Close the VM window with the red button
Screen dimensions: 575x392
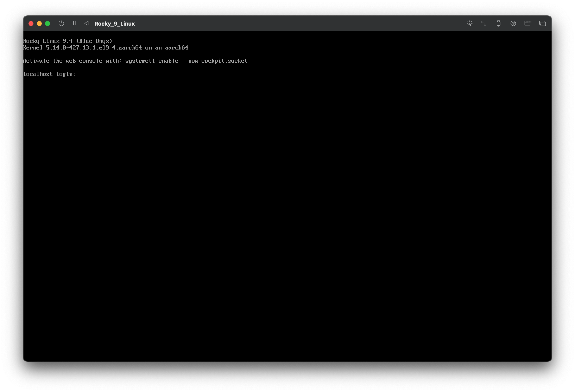[31, 24]
